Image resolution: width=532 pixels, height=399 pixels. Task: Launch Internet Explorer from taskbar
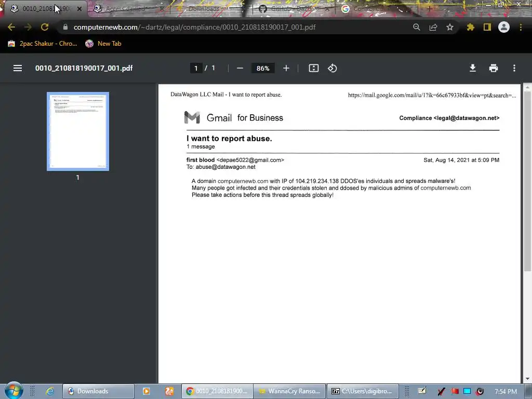click(50, 391)
